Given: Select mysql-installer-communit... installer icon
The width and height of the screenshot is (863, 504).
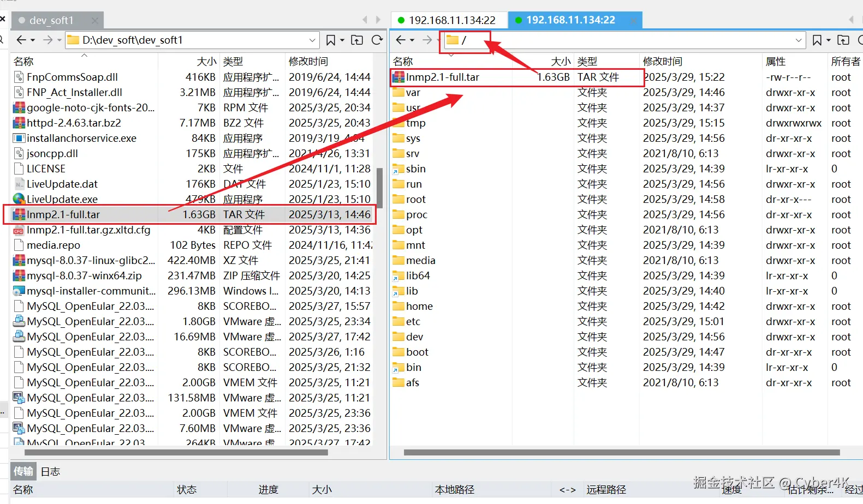Looking at the screenshot, I should click(19, 291).
